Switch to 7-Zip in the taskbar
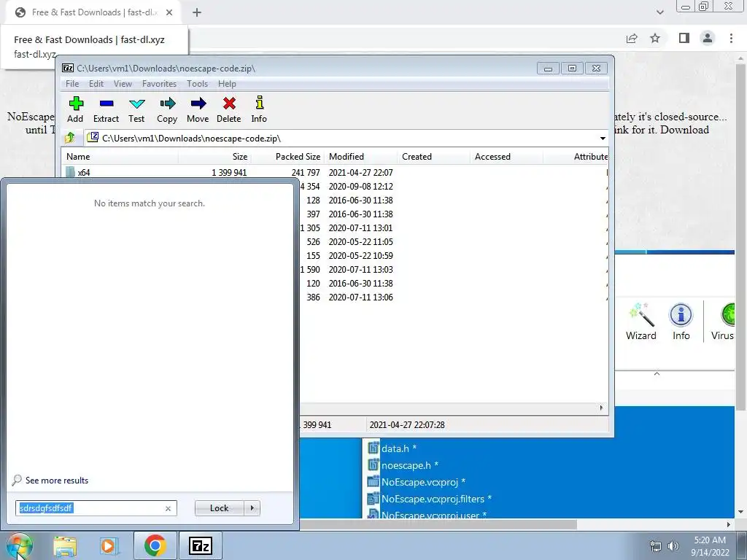This screenshot has width=747, height=560. tap(200, 545)
